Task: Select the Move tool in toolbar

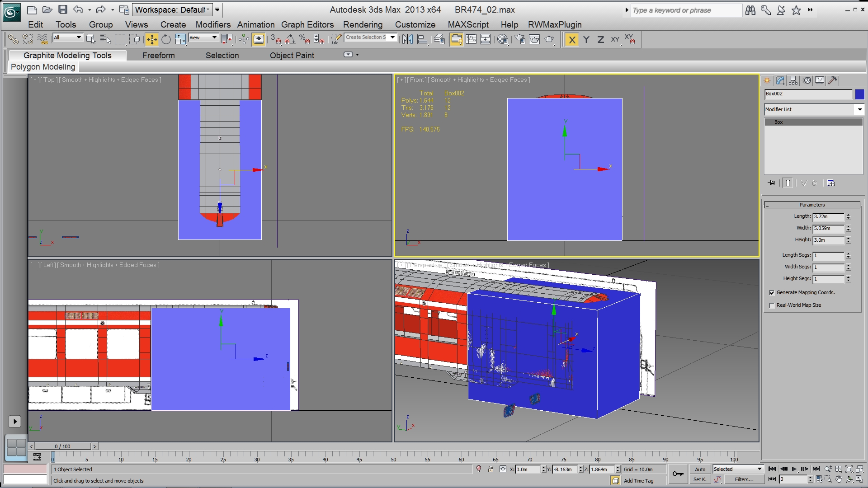Action: [152, 40]
